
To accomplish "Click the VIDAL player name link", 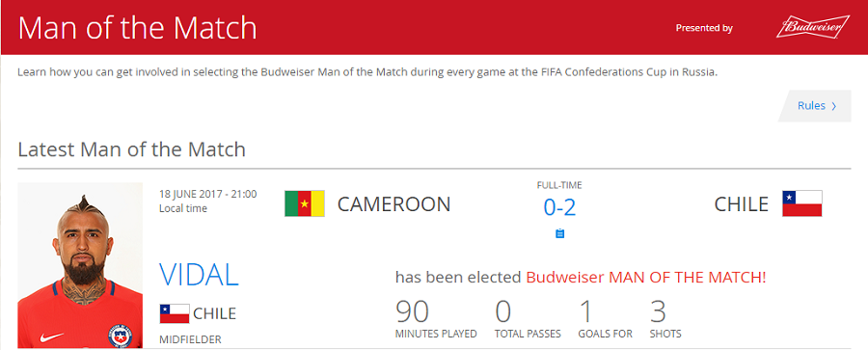I will coord(199,275).
